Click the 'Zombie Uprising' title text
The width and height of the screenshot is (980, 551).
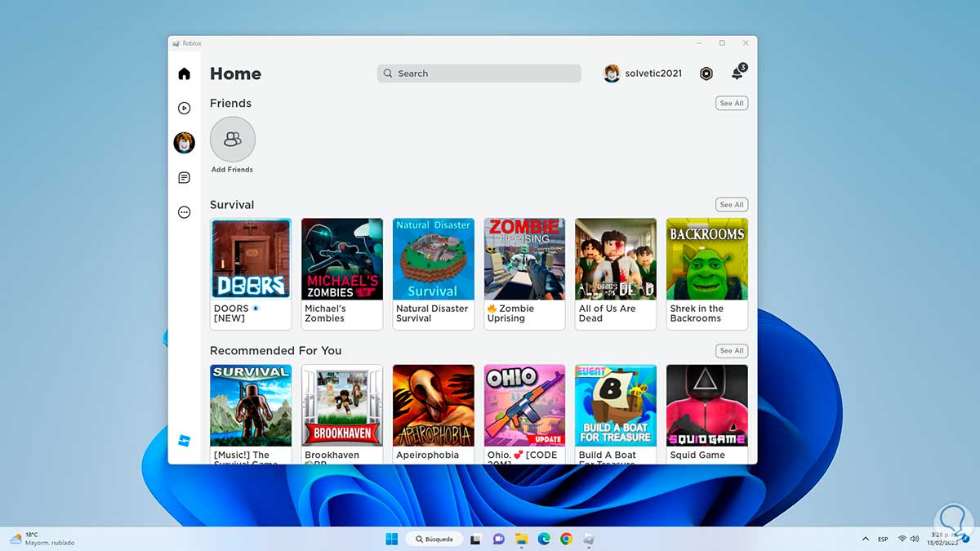[510, 313]
